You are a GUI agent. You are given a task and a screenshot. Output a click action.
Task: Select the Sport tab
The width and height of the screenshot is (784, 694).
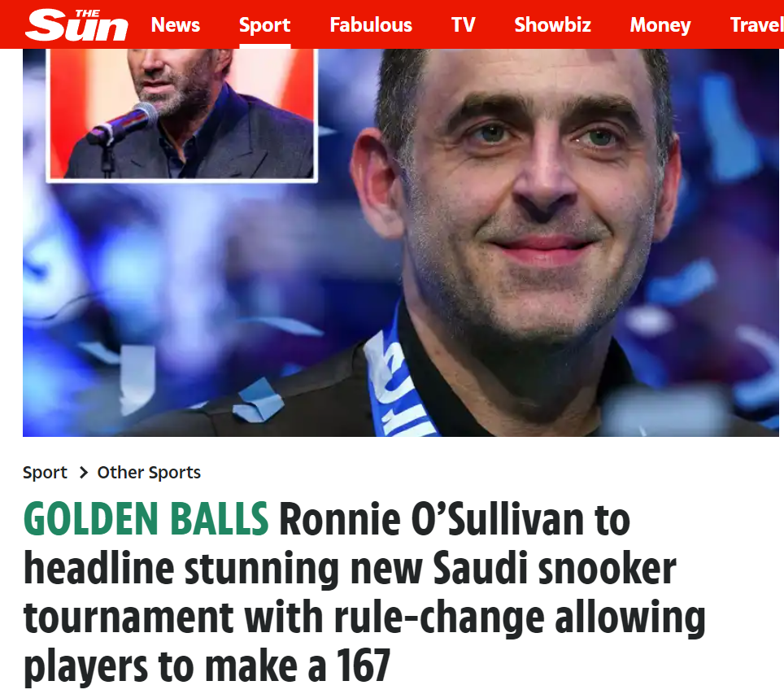pyautogui.click(x=264, y=25)
